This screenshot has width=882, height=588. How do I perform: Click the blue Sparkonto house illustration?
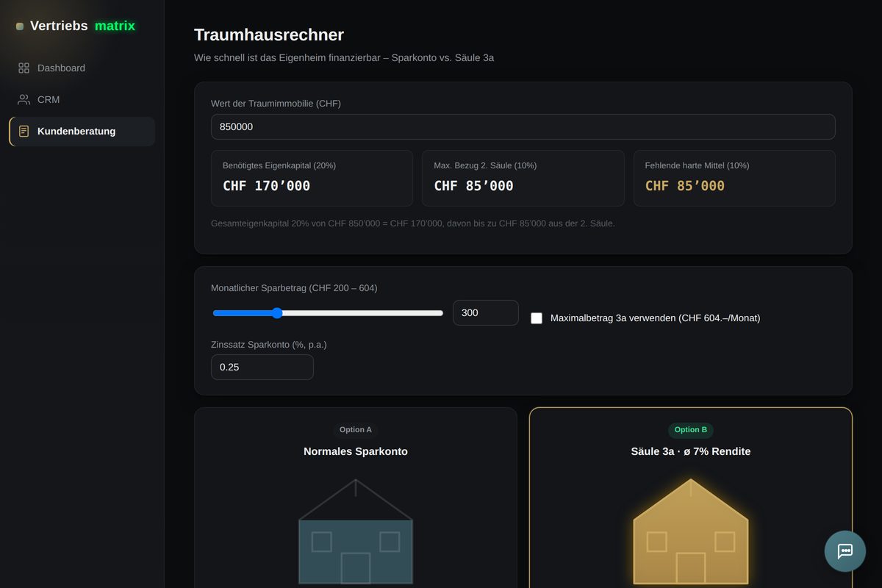pos(356,531)
